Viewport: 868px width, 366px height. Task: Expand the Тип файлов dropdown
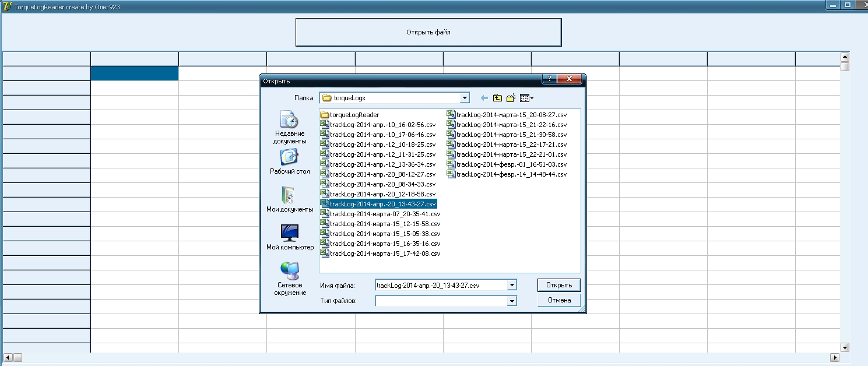pyautogui.click(x=512, y=301)
